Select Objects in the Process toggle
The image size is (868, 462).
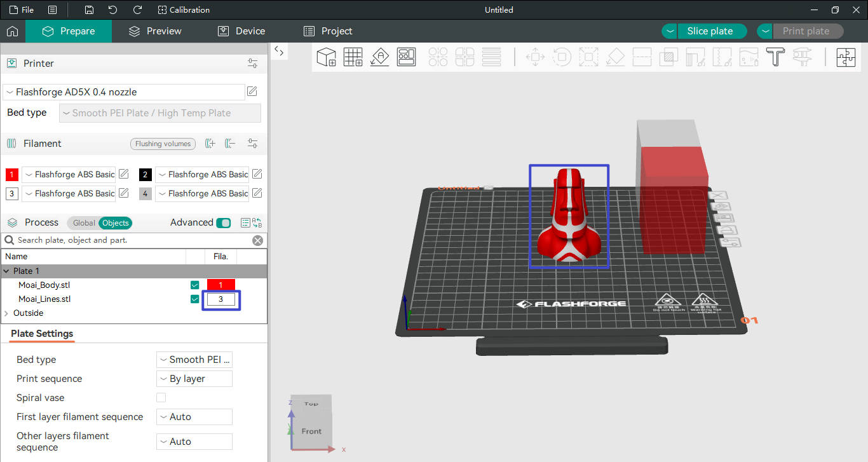pyautogui.click(x=116, y=223)
